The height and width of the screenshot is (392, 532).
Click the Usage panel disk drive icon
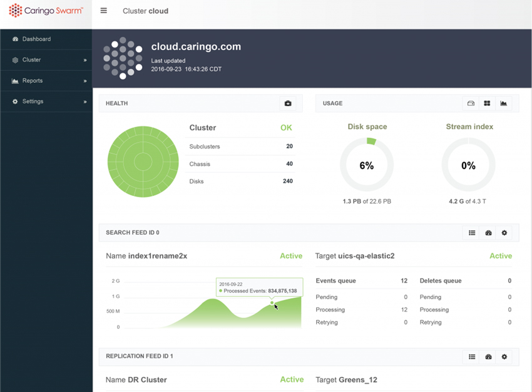(471, 103)
